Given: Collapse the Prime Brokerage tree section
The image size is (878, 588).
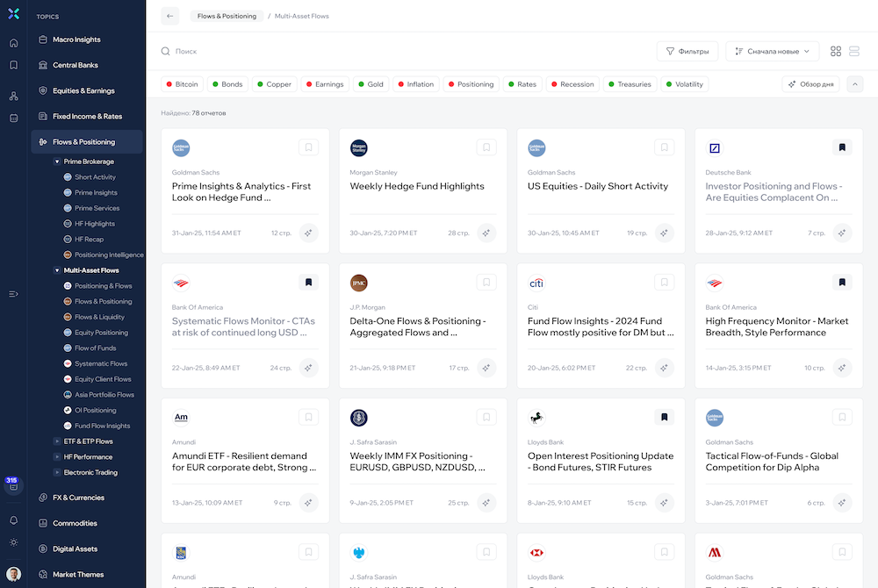Looking at the screenshot, I should 57,161.
